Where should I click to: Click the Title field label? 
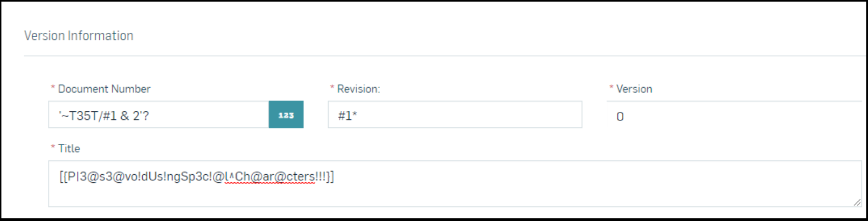point(69,148)
